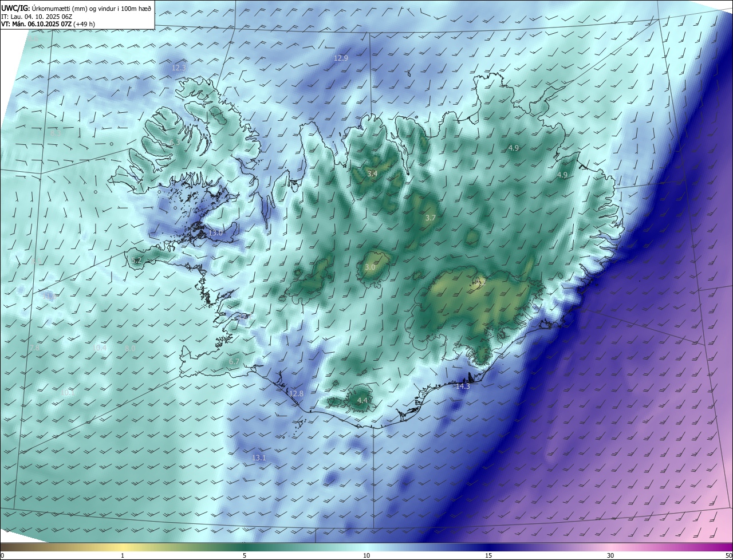Click the 15 tick on the color scale
The image size is (733, 560).
[488, 556]
